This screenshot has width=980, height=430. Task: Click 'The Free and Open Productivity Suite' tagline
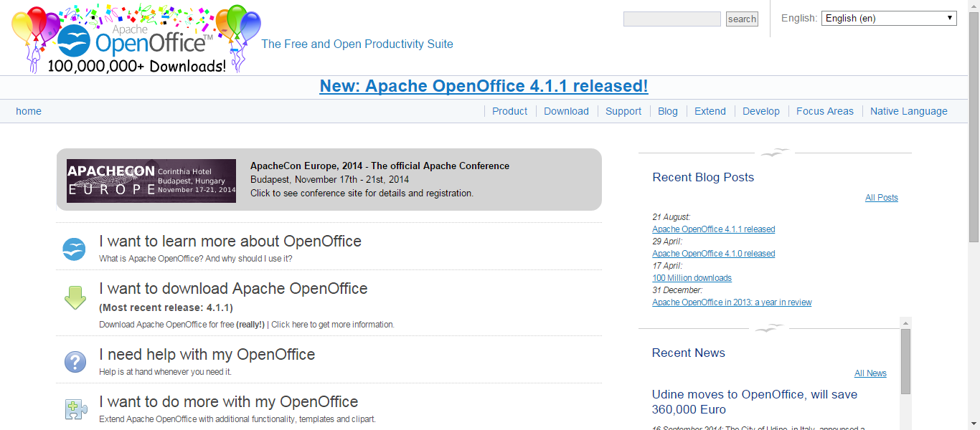[357, 44]
